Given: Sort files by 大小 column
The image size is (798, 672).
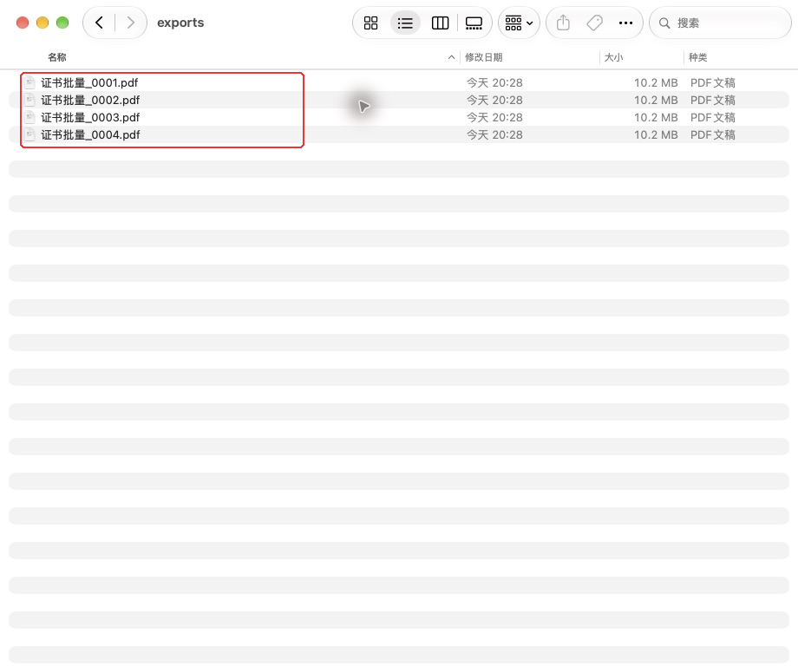Looking at the screenshot, I should pos(613,57).
